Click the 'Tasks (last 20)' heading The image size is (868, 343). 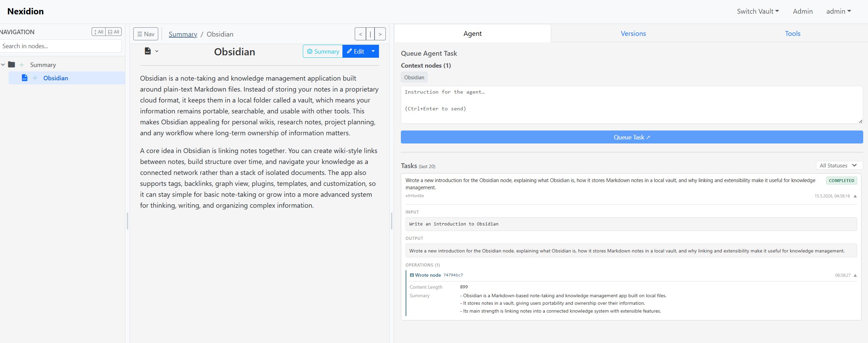coord(418,166)
